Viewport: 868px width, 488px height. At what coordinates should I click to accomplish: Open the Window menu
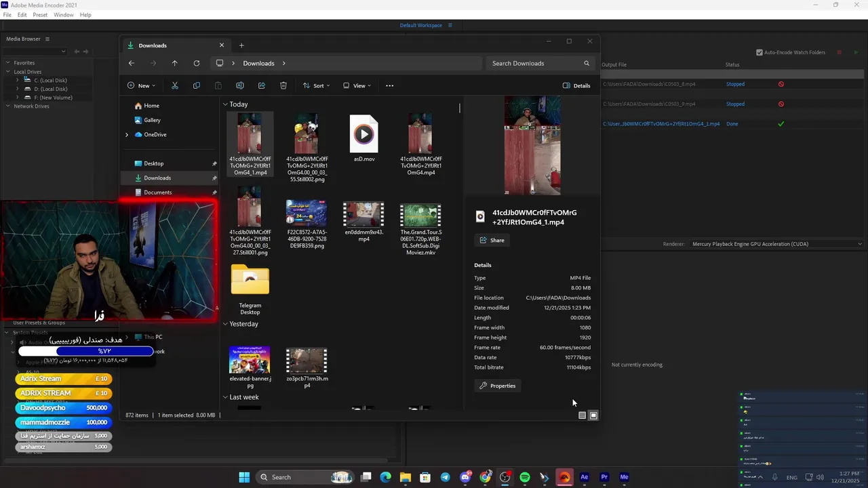coord(64,15)
